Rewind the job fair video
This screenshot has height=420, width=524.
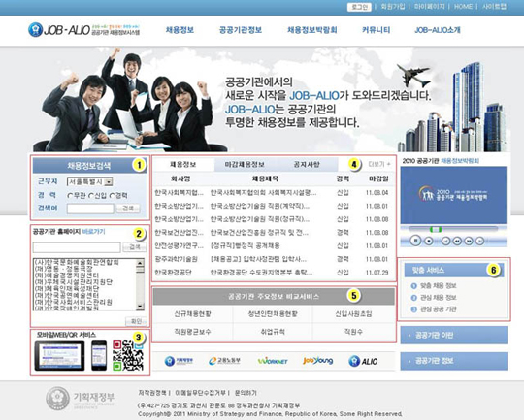[457, 241]
